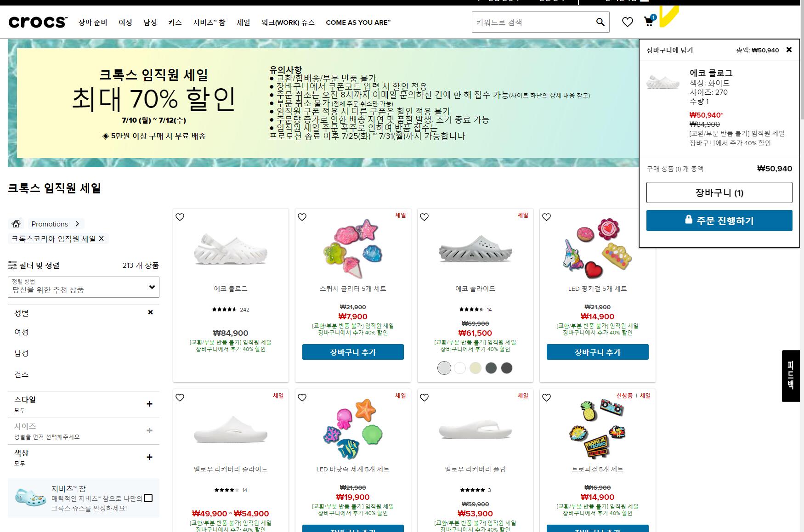Open the cart item 에코 클로그 thumbnail
The image size is (804, 532).
pos(663,82)
